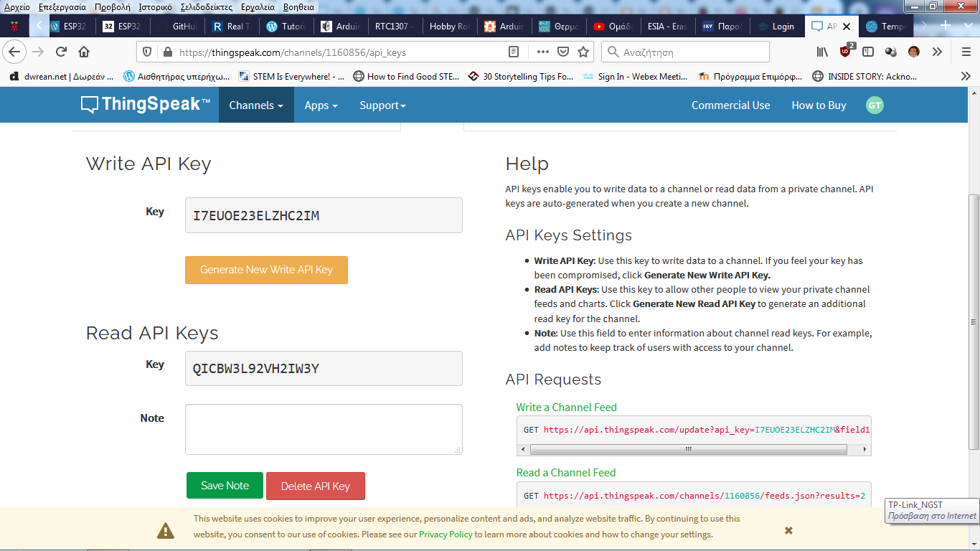Click Save Note button
The height and width of the screenshot is (551, 980).
(225, 486)
